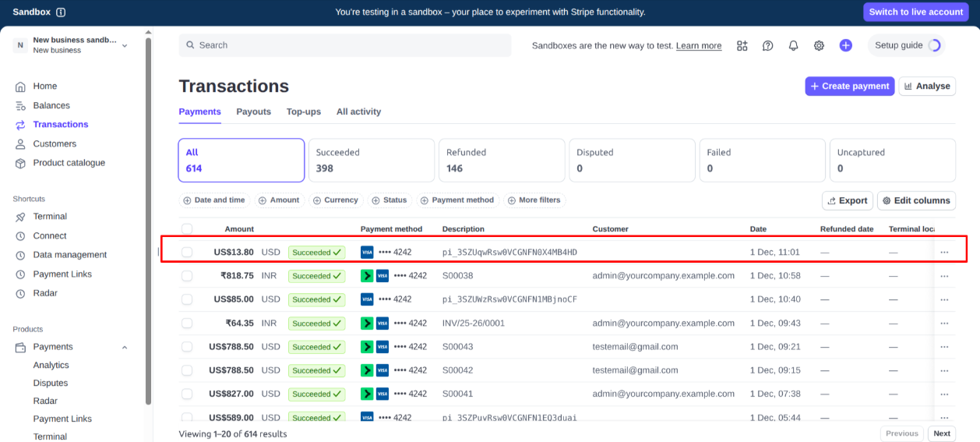Expand the New business sandbox account switcher
This screenshot has width=980, height=442.
[125, 45]
